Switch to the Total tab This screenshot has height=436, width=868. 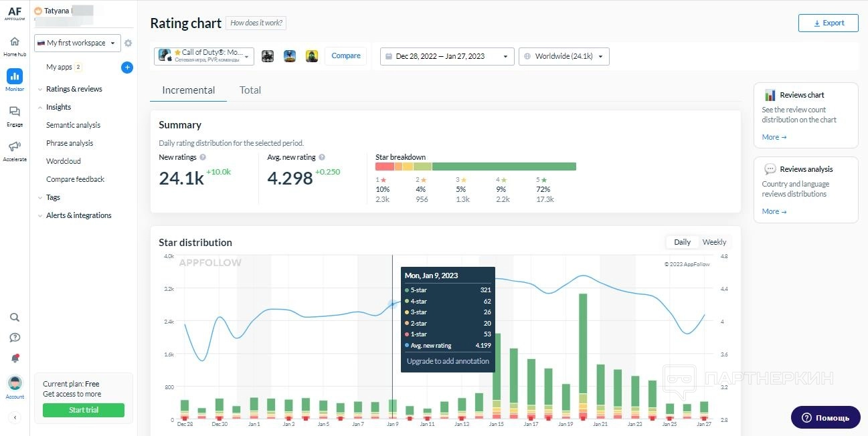250,90
